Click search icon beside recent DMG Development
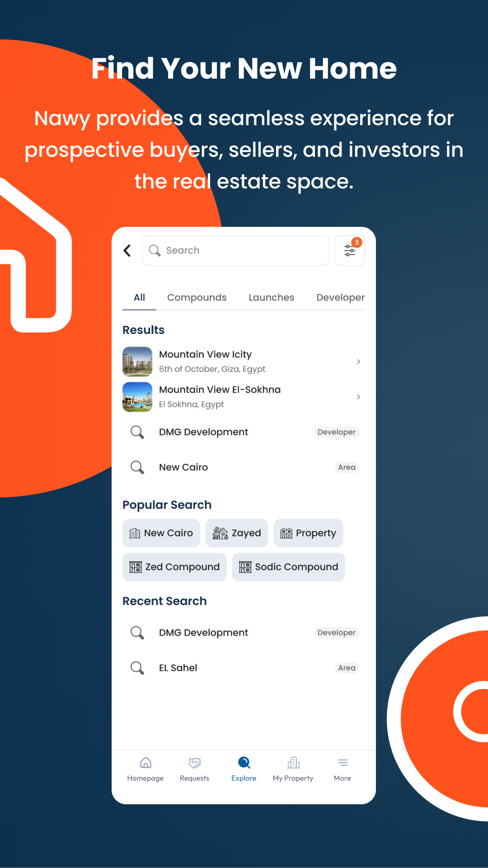Viewport: 488px width, 868px height. click(x=137, y=633)
